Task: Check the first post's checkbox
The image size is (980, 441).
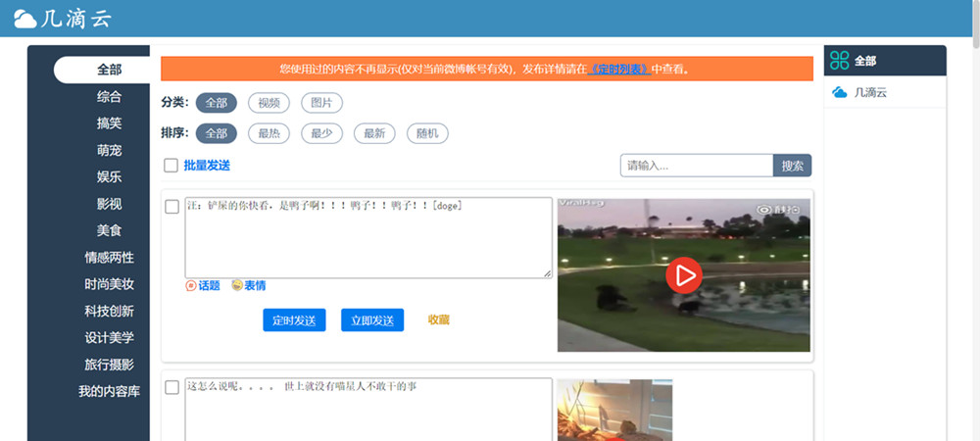Action: tap(171, 207)
